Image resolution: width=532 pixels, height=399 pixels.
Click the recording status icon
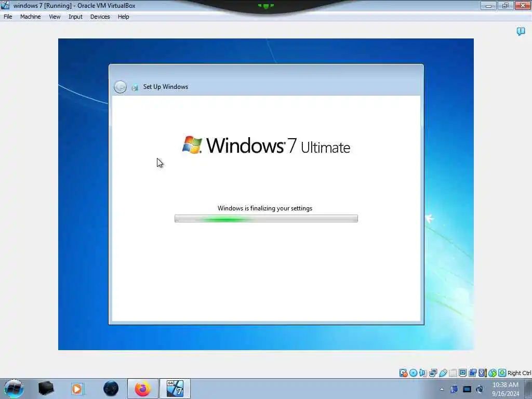click(472, 373)
